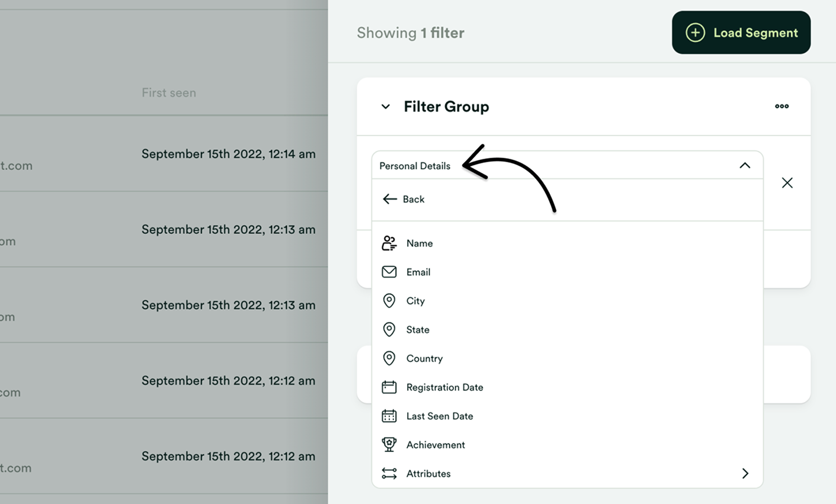Click the Achievement trophy icon
The image size is (836, 504).
point(389,444)
